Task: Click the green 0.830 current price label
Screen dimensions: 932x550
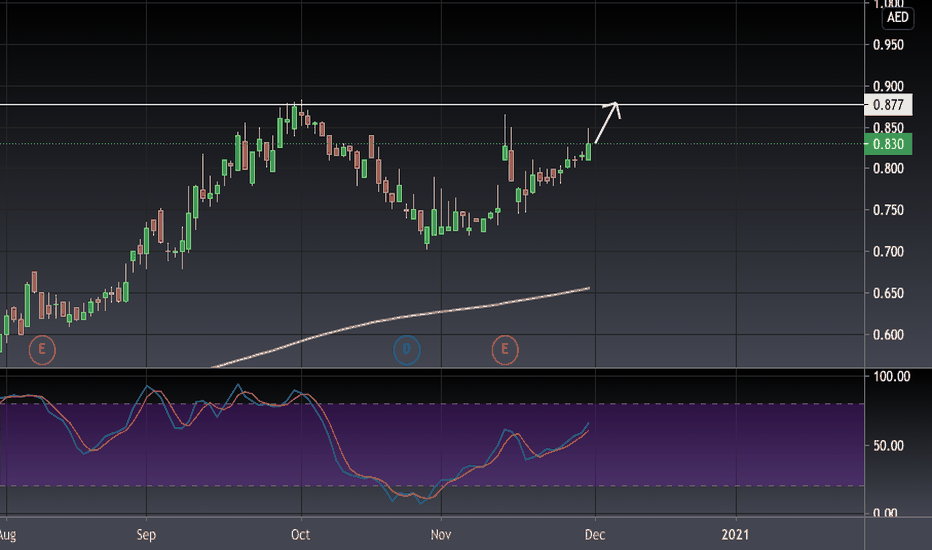Action: 888,144
